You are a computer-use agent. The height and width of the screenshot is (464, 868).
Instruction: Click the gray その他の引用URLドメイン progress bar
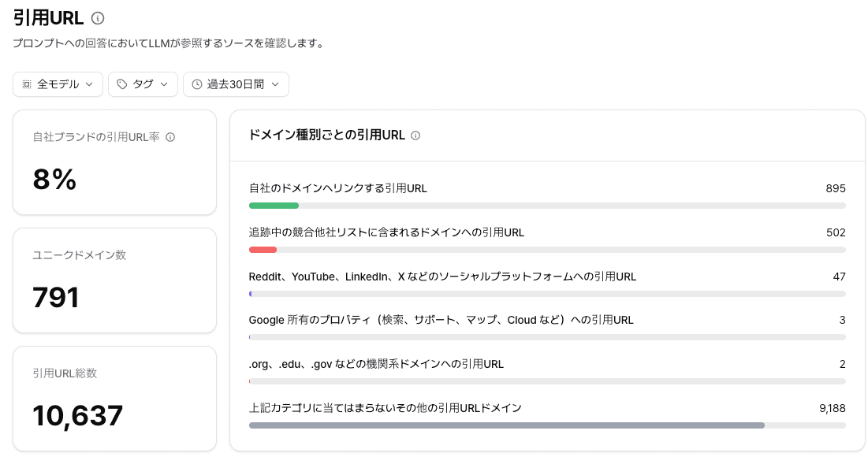[506, 425]
